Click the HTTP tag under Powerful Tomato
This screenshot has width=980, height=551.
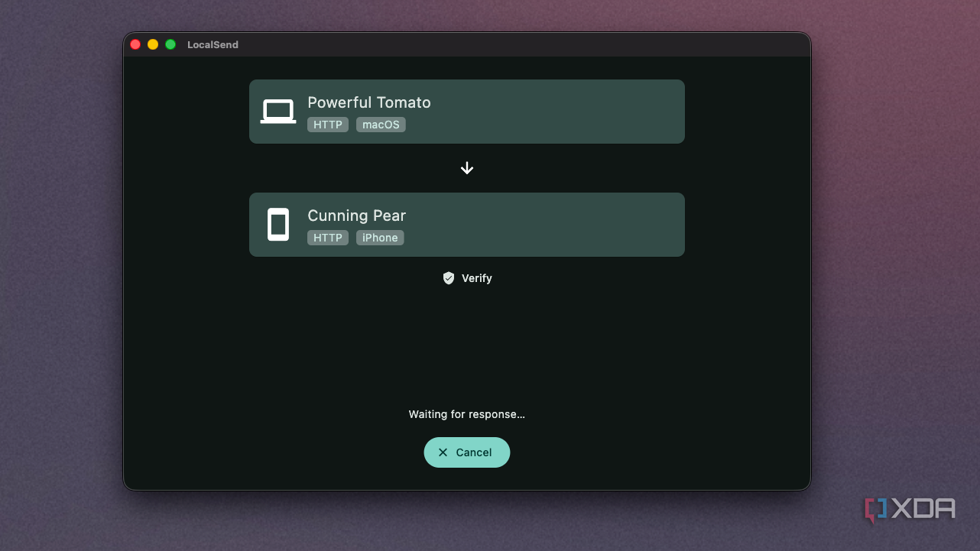tap(328, 125)
